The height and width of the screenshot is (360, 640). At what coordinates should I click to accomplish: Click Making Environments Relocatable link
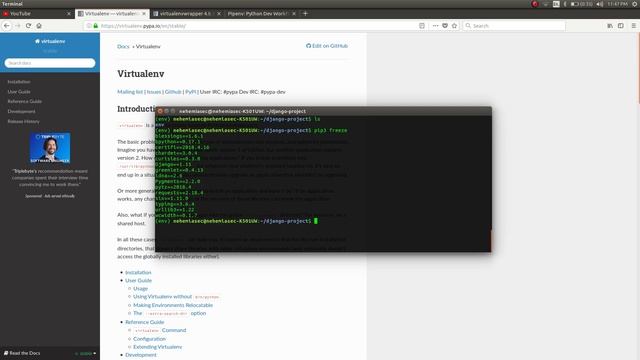tap(173, 305)
